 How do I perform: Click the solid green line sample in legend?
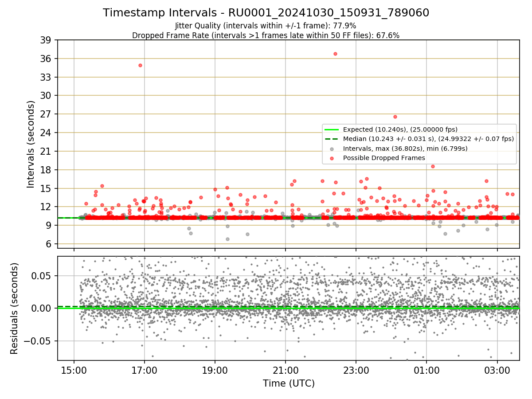click(x=332, y=129)
